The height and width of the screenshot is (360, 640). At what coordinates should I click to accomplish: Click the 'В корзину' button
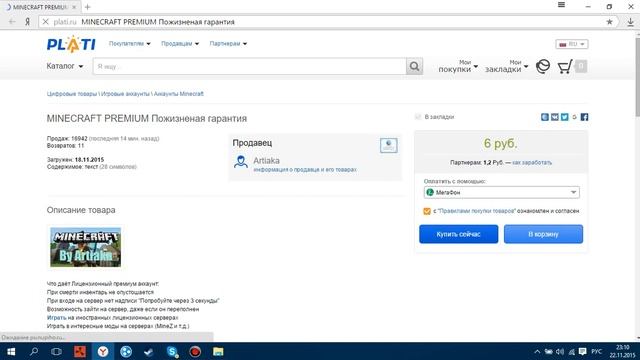[543, 234]
